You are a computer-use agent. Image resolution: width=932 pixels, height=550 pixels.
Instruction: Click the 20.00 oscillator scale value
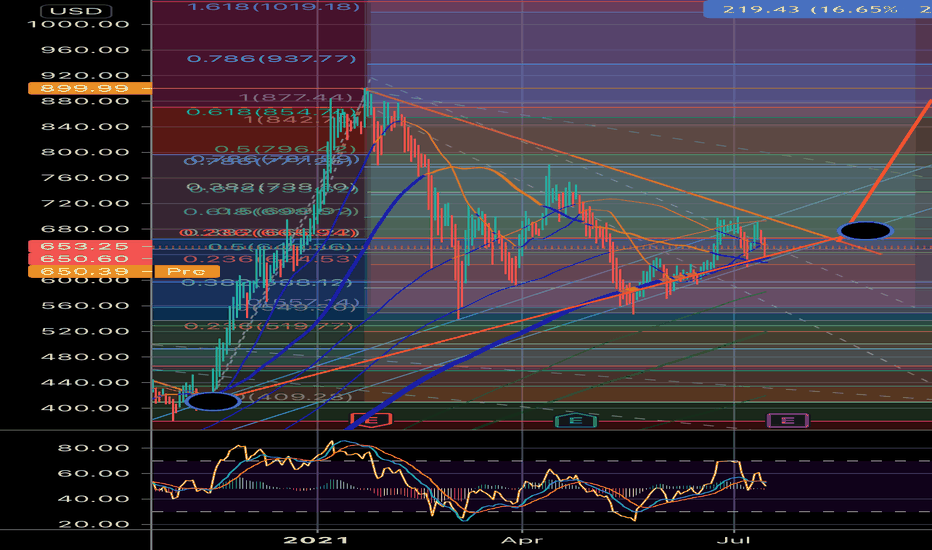tap(93, 524)
